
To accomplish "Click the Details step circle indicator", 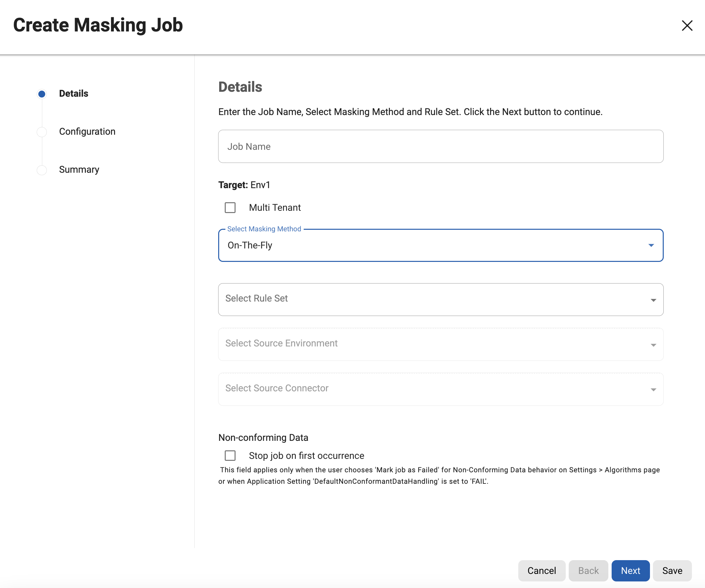I will 42,94.
